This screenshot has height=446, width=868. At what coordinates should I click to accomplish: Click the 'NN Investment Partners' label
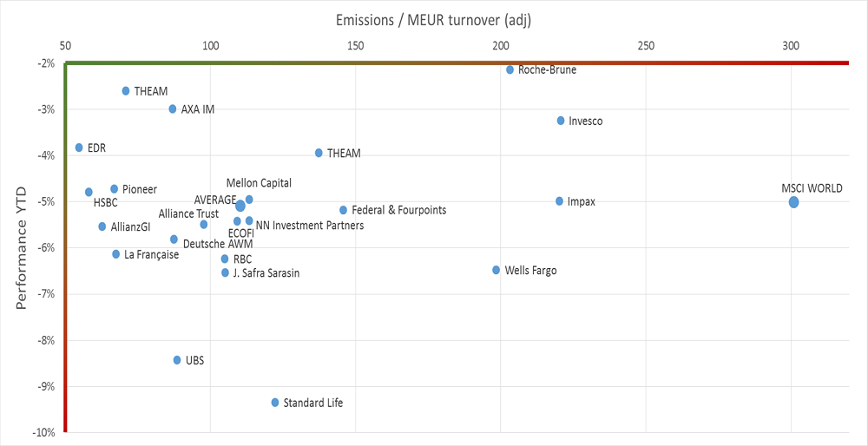pyautogui.click(x=310, y=226)
